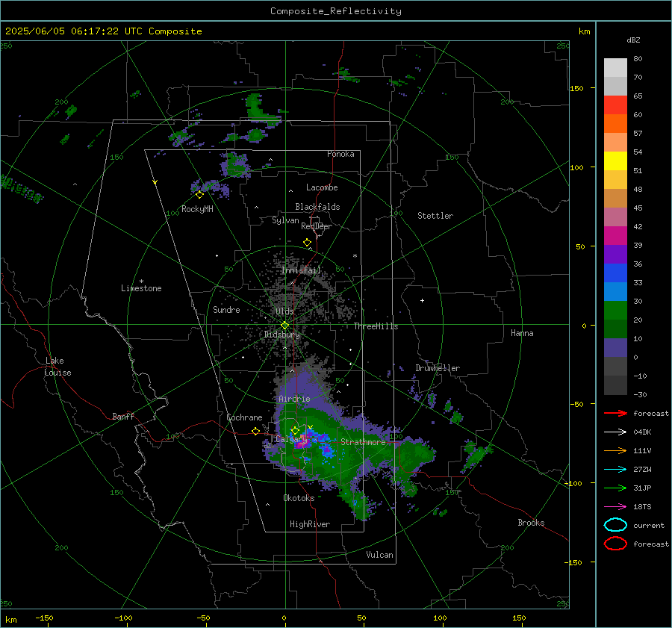672x628 pixels.
Task: Click the slate-purple swatch between 10 and 0
Action: 615,347
